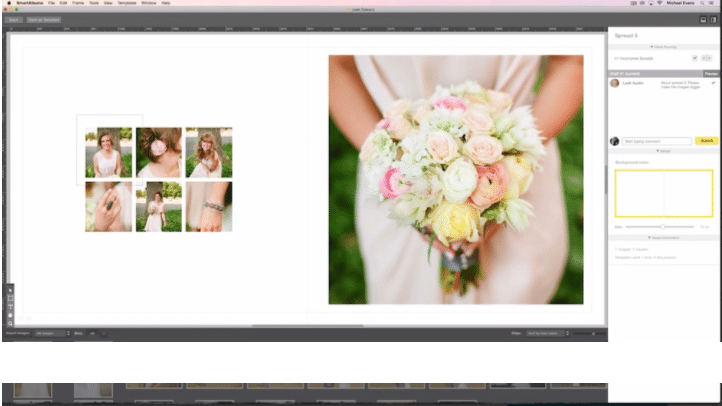Screen dimensions: 722x406
Task: Select the bracelet wrist photo
Action: (x=209, y=206)
